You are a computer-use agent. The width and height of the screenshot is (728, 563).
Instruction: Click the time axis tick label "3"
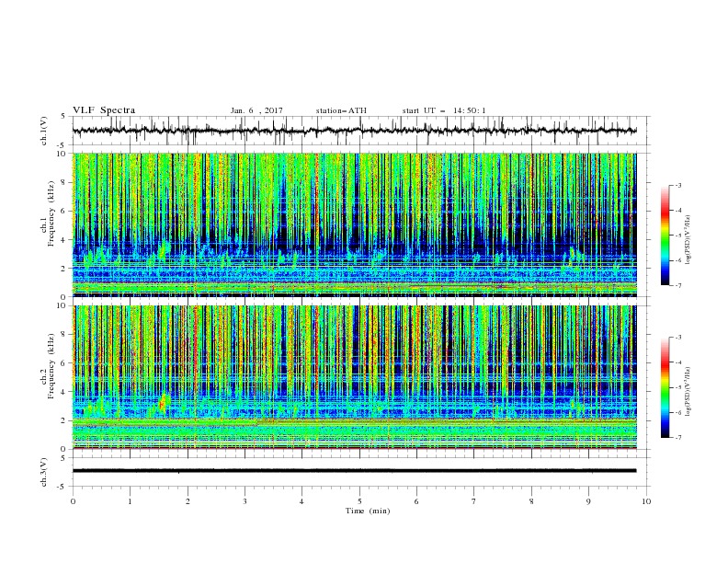(245, 501)
